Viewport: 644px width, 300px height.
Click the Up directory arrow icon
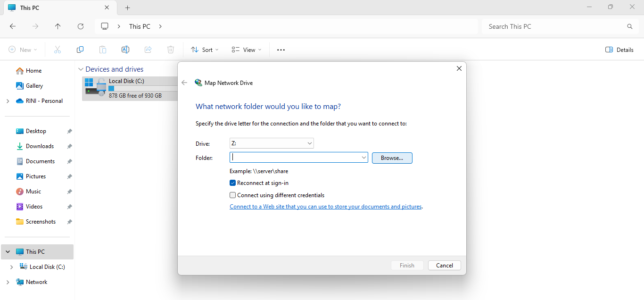click(58, 26)
